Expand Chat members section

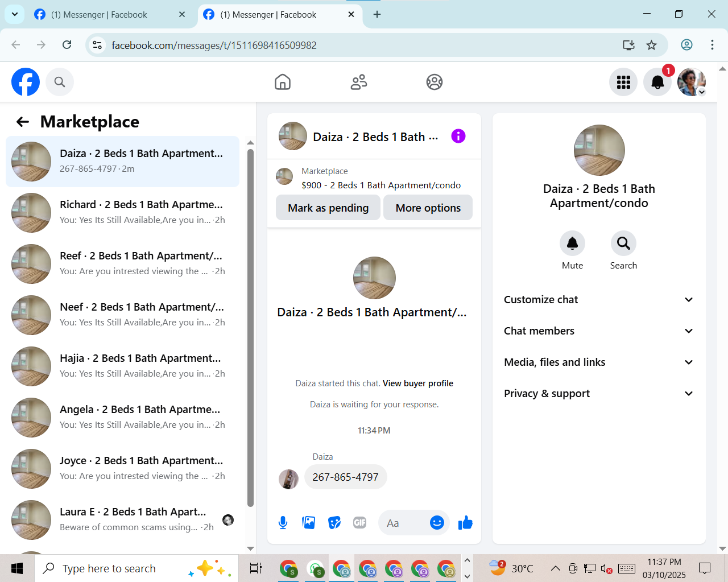599,331
